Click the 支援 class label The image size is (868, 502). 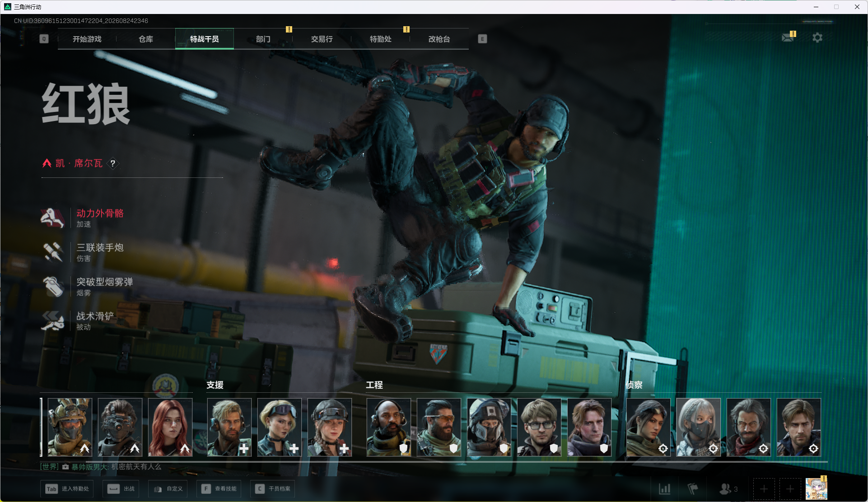click(x=215, y=385)
